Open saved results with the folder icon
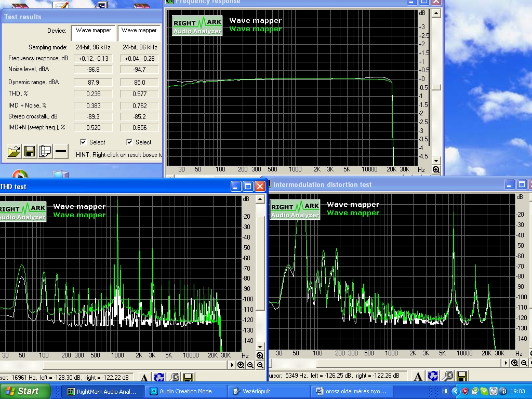 pyautogui.click(x=14, y=151)
